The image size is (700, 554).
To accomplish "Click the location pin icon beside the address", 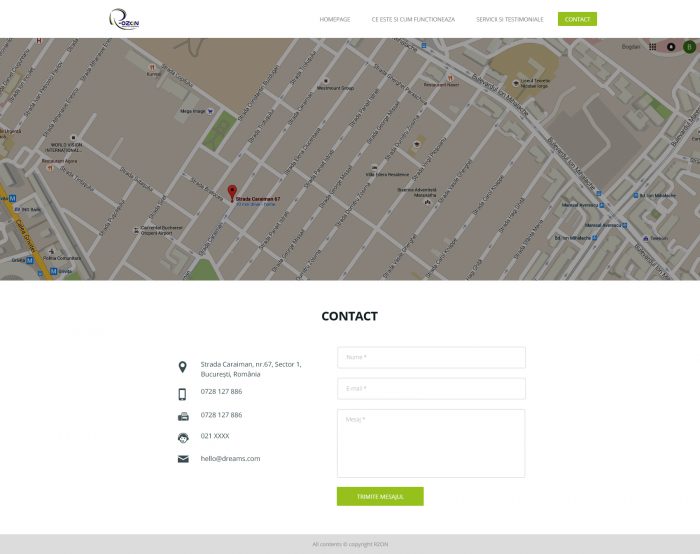I will 183,367.
